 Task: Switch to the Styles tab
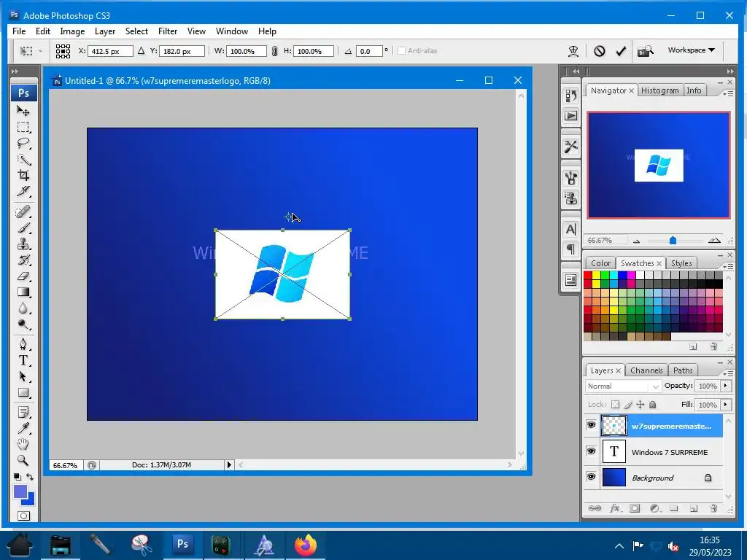(681, 263)
